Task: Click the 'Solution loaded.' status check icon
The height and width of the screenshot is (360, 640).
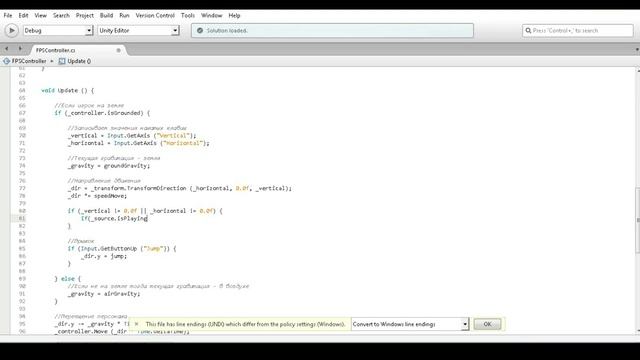Action: (x=200, y=31)
